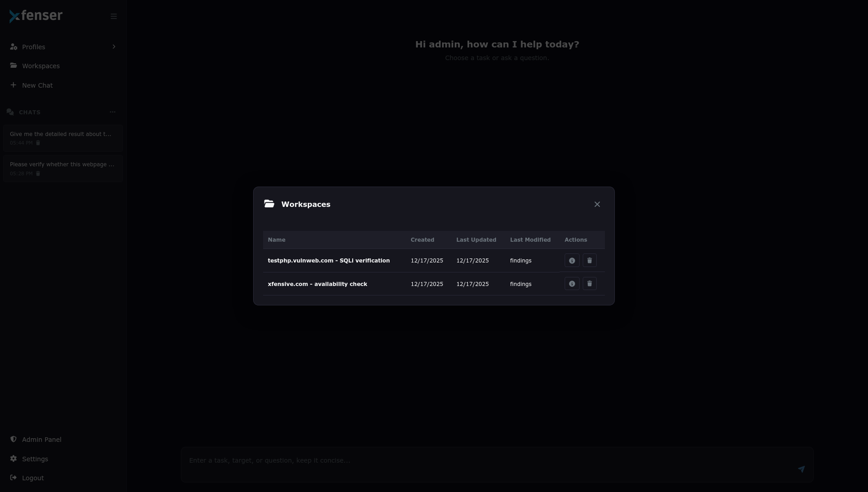Open the 'Please verify whether this webpage' chat
The image size is (868, 492).
62,164
